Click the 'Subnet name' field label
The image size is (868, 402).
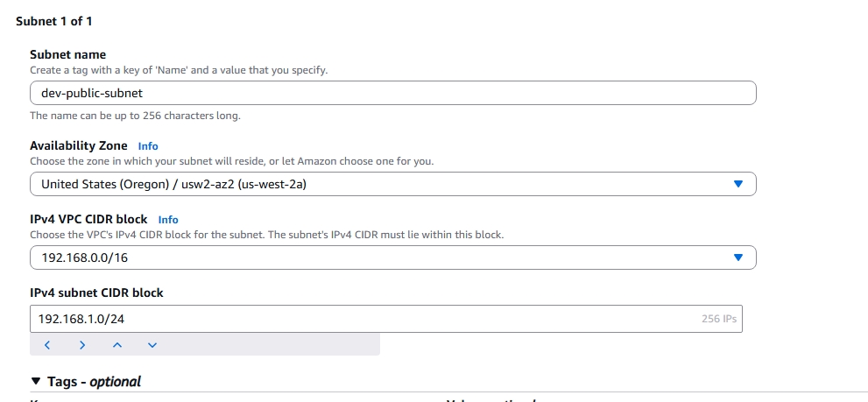coord(67,54)
